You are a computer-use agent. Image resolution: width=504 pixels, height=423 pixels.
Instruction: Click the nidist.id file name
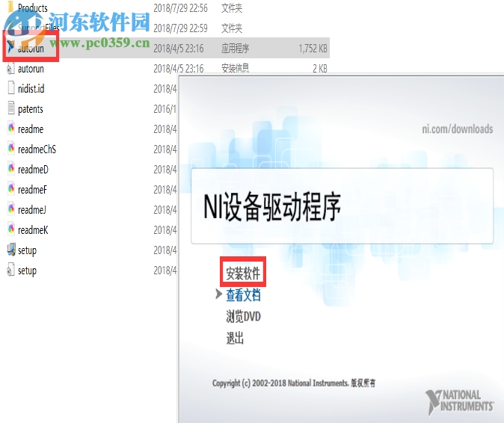(x=31, y=89)
